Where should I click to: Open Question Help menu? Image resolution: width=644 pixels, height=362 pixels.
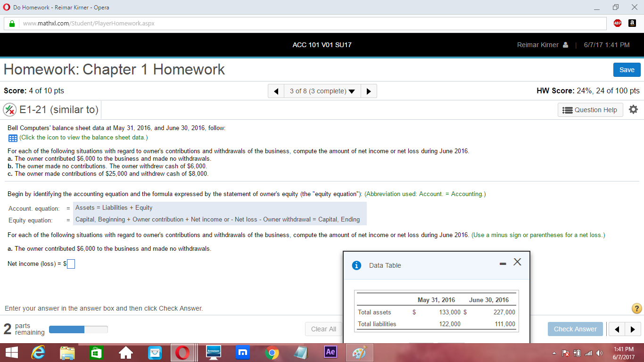[x=590, y=110]
